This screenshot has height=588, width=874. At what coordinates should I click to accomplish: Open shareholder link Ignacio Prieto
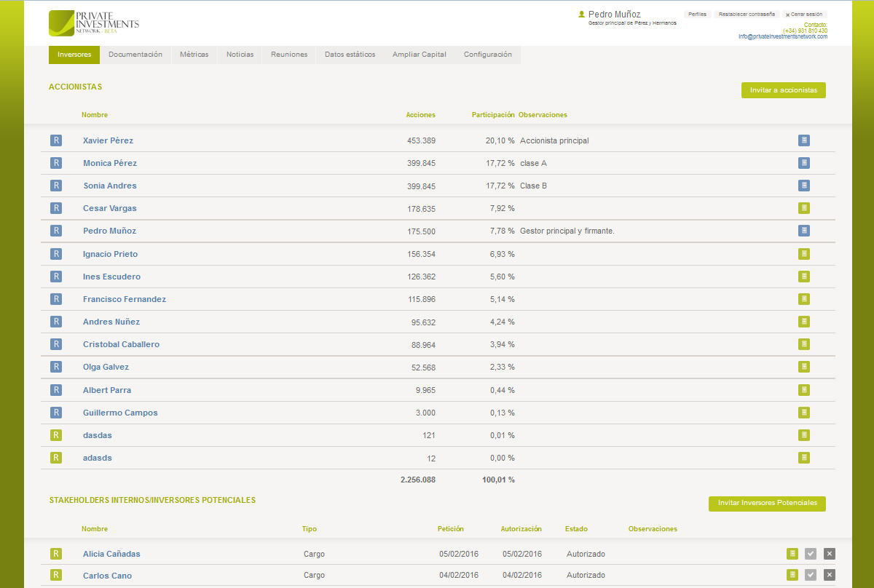[x=110, y=254]
